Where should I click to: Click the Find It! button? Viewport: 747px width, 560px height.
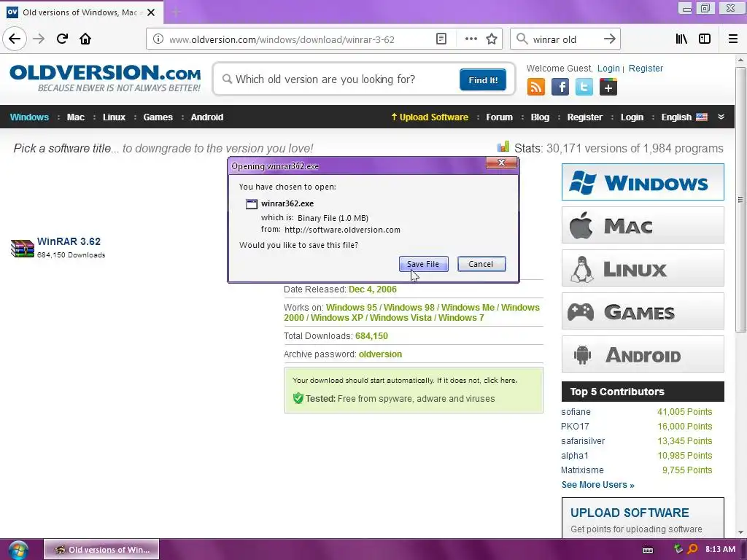point(483,79)
